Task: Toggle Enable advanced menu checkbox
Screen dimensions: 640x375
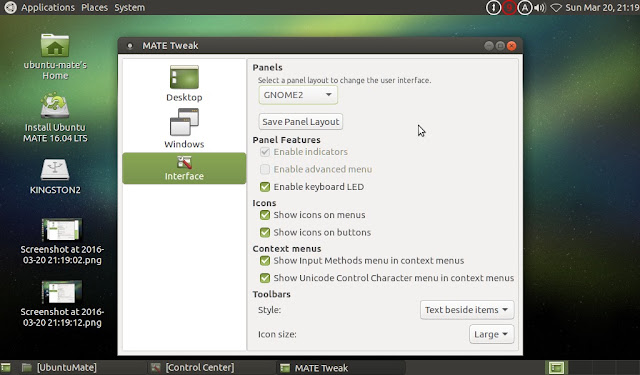Action: click(265, 169)
